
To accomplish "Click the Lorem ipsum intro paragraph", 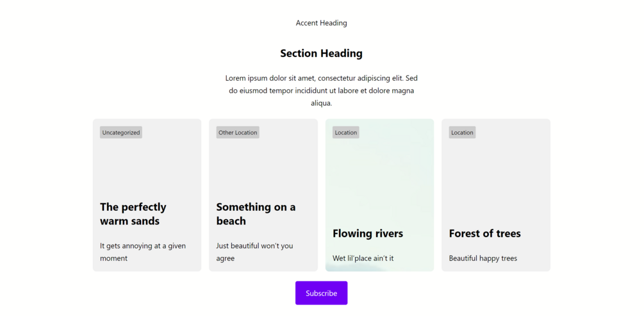I will point(321,90).
